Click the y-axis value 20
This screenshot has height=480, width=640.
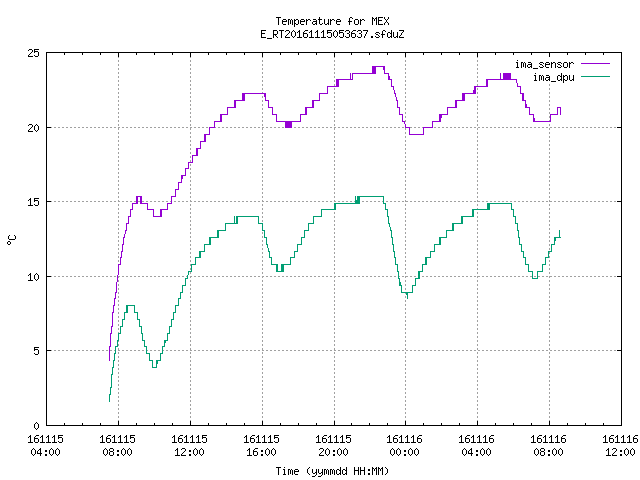pyautogui.click(x=33, y=128)
